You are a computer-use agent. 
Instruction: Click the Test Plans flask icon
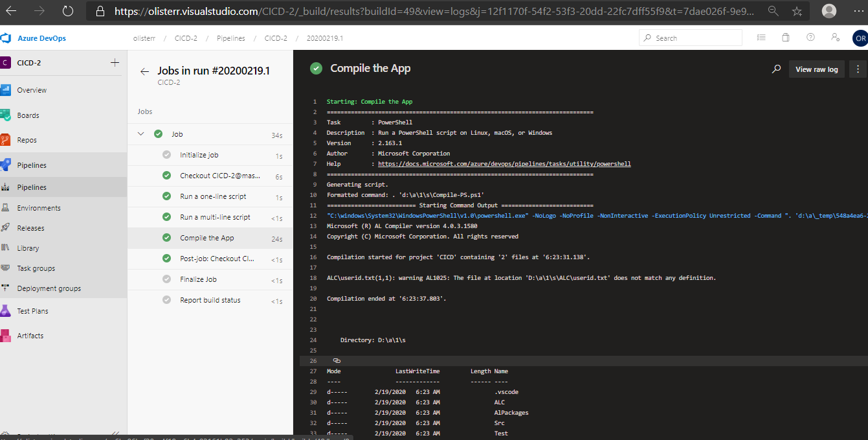click(x=6, y=311)
